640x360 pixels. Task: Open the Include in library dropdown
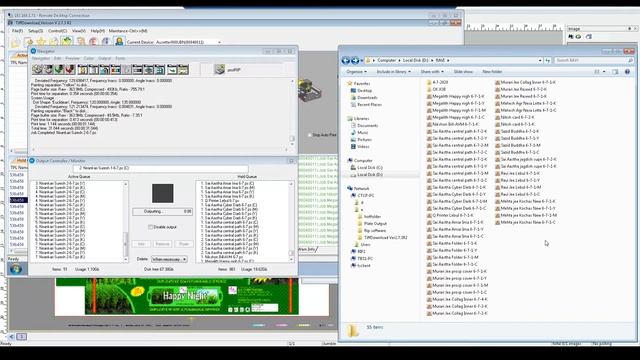coord(393,72)
